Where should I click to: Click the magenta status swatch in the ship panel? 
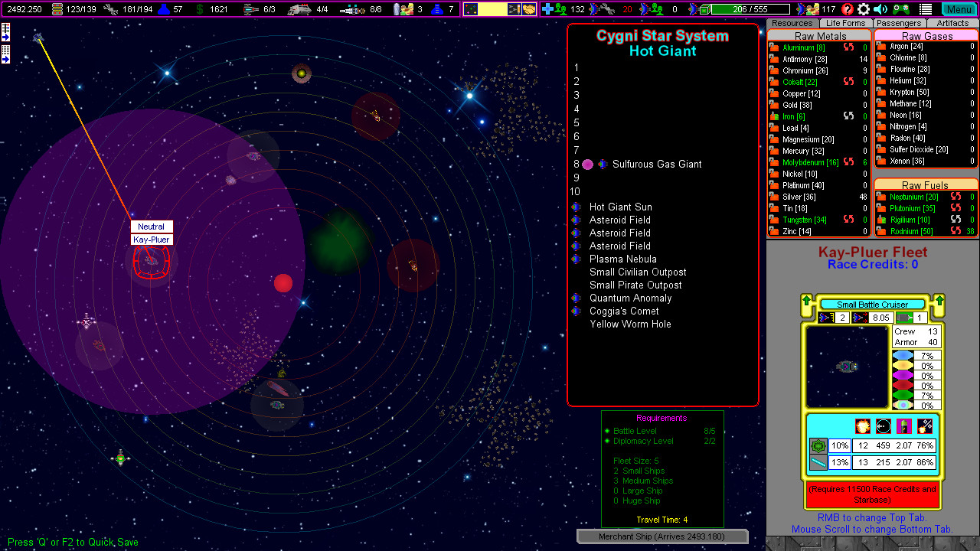tap(903, 375)
